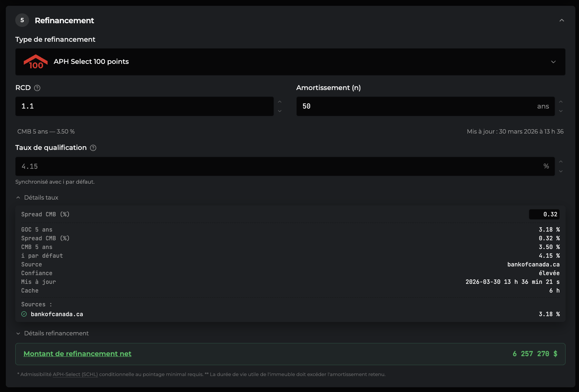Click the Taux de qualification help icon
The image size is (579, 392).
93,148
